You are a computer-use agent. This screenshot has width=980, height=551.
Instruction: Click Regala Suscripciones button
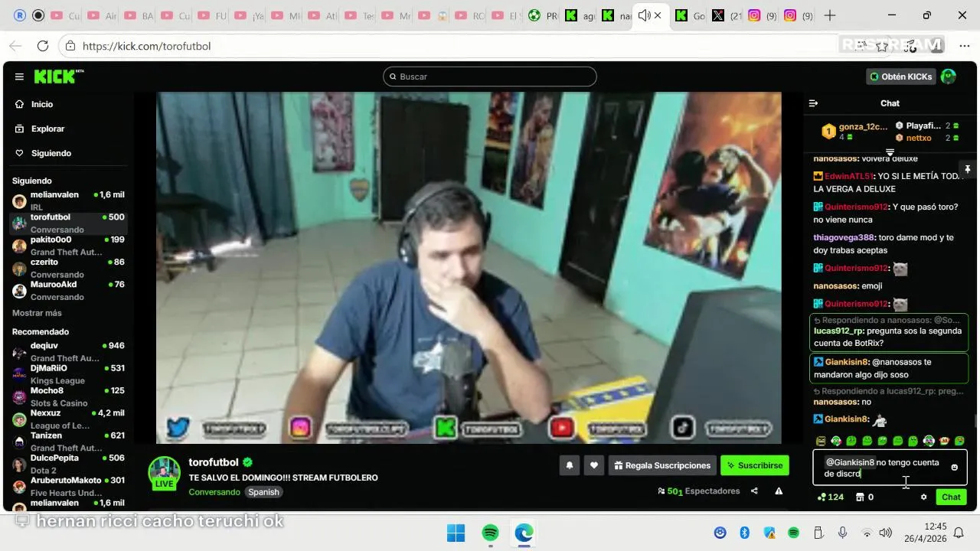click(x=662, y=465)
